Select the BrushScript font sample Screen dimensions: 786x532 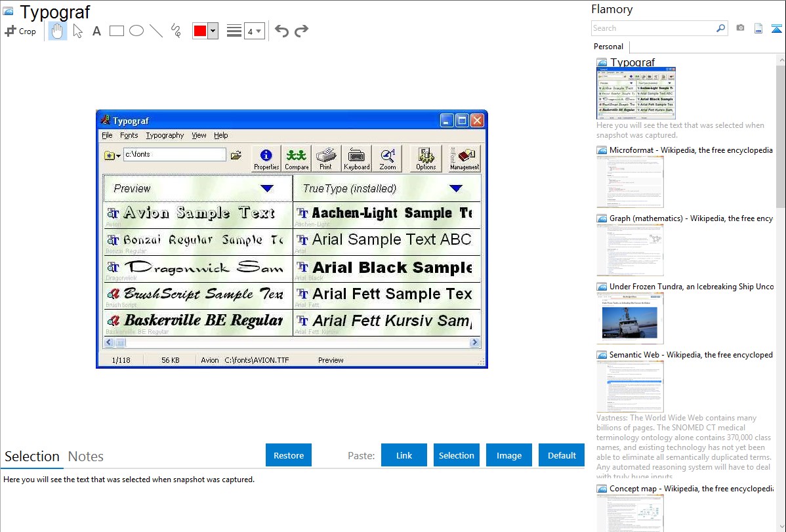point(198,296)
